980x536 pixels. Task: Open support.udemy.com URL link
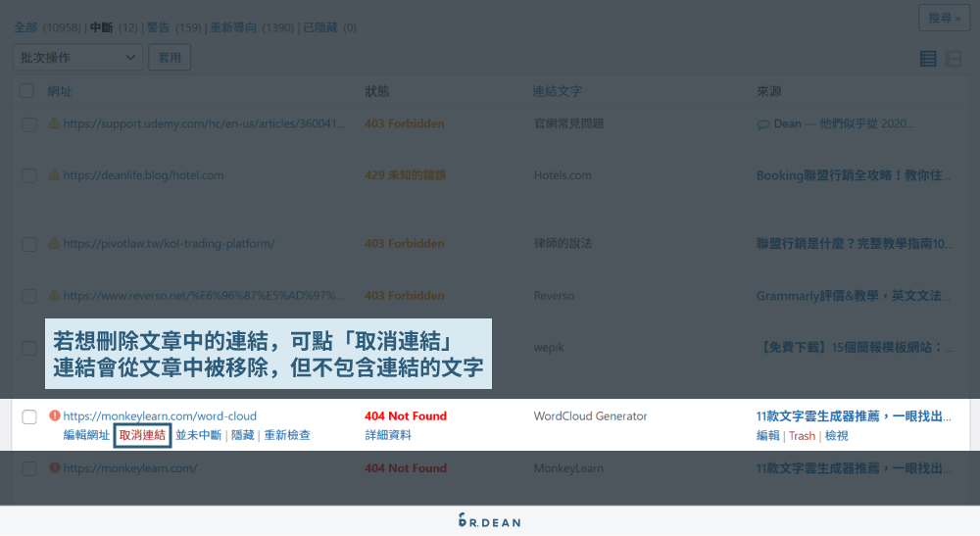point(205,123)
